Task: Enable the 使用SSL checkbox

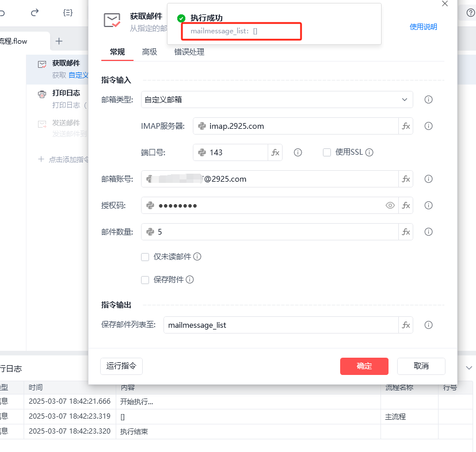Action: pyautogui.click(x=327, y=152)
